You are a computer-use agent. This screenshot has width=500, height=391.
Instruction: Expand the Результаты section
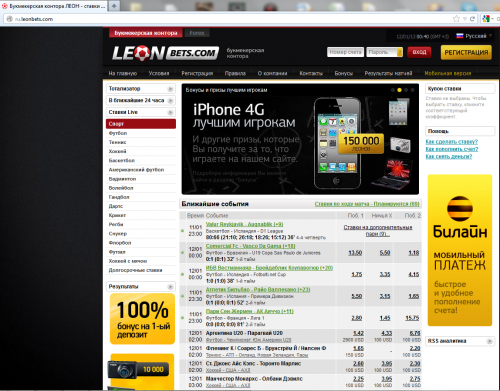141,286
